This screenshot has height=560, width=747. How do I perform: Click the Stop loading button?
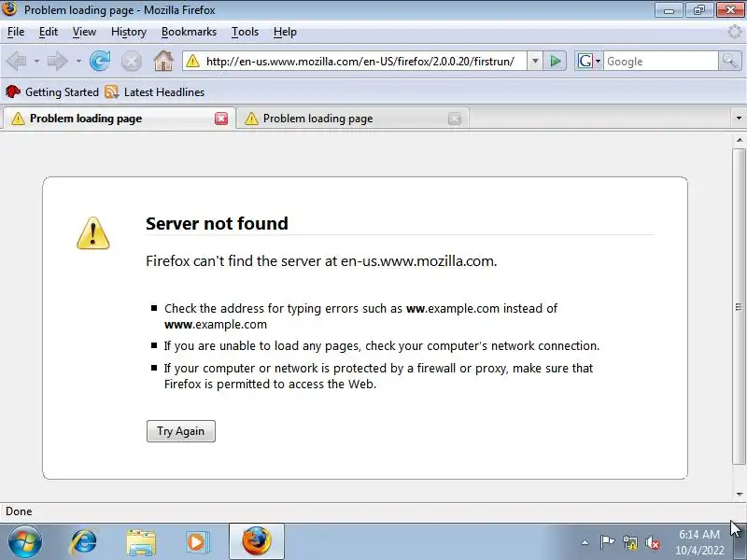pyautogui.click(x=131, y=62)
